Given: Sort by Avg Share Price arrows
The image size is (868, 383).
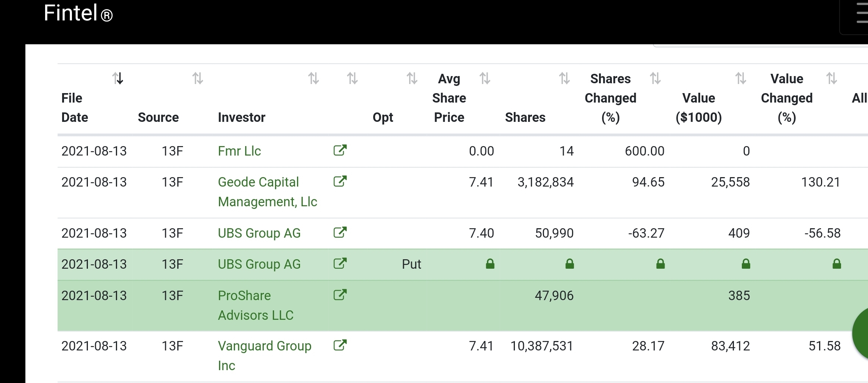Looking at the screenshot, I should (x=485, y=78).
